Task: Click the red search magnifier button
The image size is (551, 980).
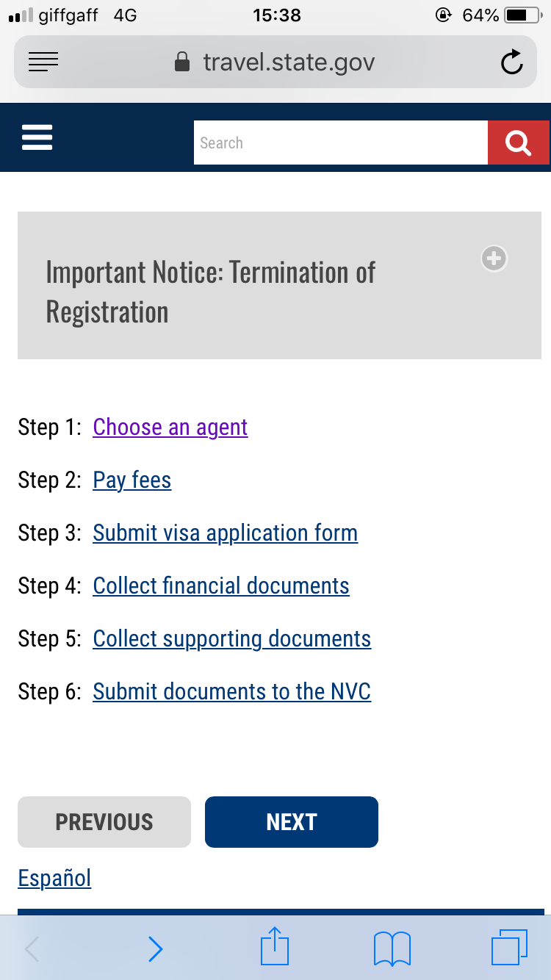Action: (x=518, y=143)
